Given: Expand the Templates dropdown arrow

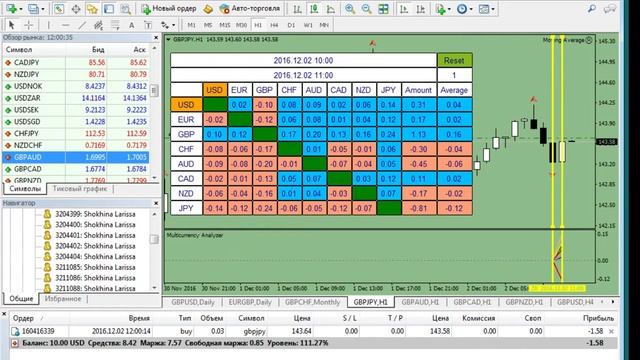Looking at the screenshot, I should 493,9.
